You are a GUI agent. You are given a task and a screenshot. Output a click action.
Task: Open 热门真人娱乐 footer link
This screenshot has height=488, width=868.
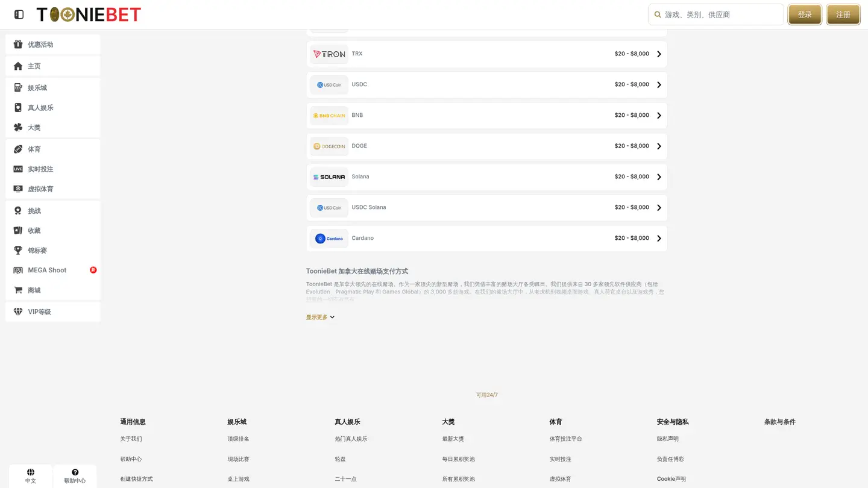click(x=351, y=439)
